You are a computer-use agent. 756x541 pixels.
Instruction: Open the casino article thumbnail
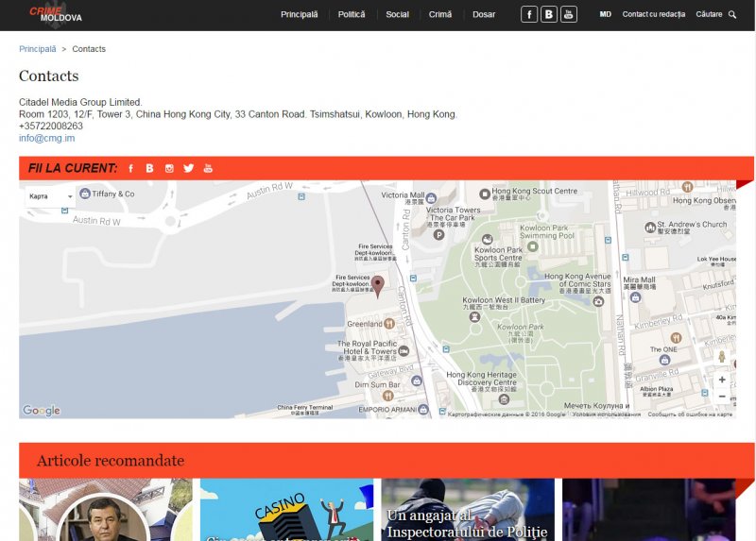pos(287,510)
